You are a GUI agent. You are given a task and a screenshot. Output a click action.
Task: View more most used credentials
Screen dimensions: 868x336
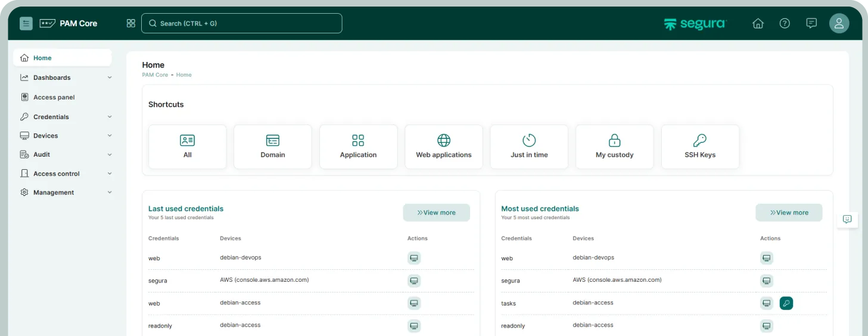tap(789, 213)
